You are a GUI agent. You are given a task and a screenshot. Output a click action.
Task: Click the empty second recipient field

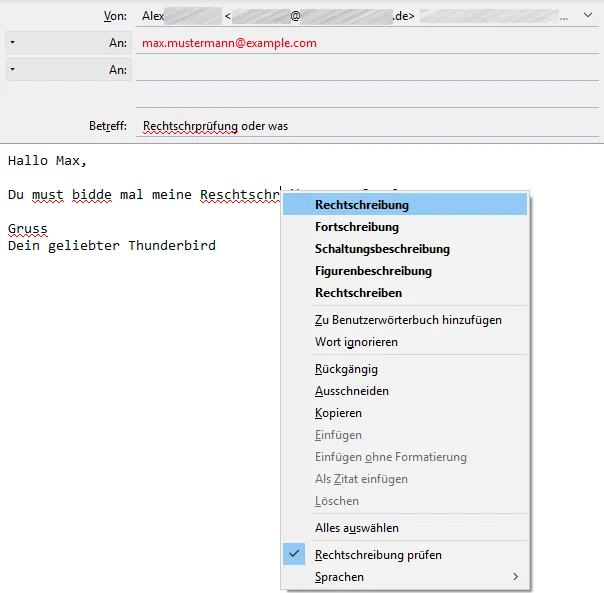coord(367,70)
